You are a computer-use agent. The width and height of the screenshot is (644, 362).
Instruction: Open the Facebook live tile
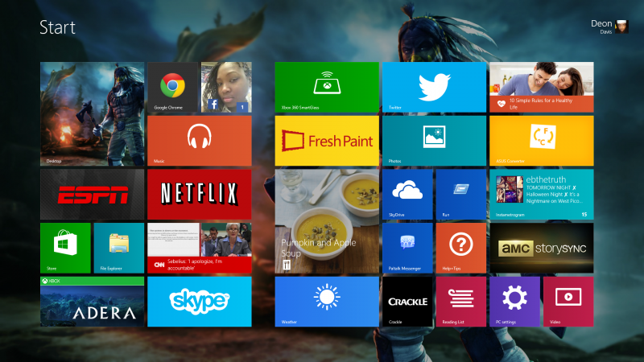pyautogui.click(x=226, y=87)
